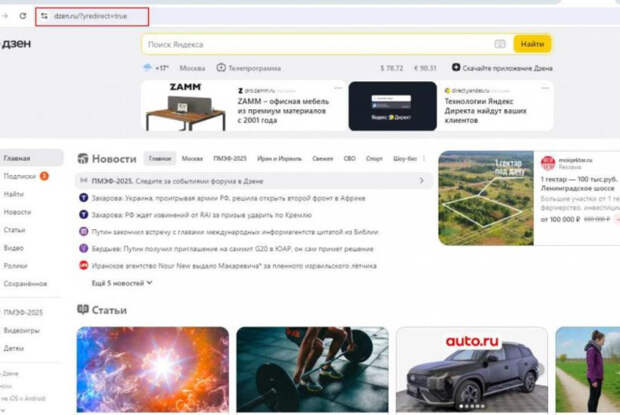Screen dimensions: 620x415
Task: Click the orange Подписки notification badge
Action: click(44, 176)
